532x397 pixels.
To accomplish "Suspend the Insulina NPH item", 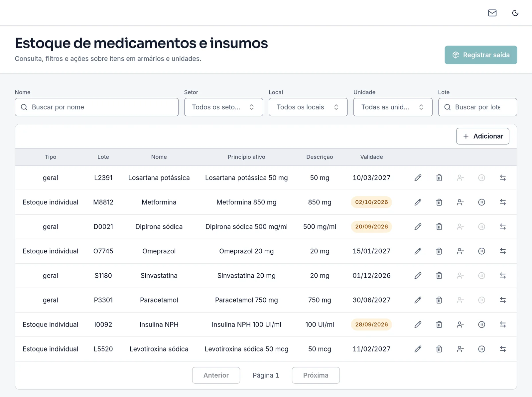I will (481, 325).
